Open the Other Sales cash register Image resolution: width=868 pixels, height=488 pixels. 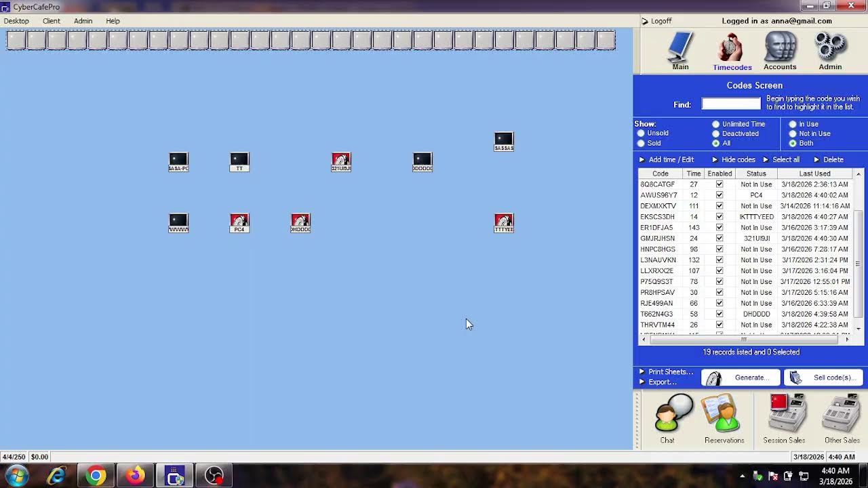pos(842,418)
